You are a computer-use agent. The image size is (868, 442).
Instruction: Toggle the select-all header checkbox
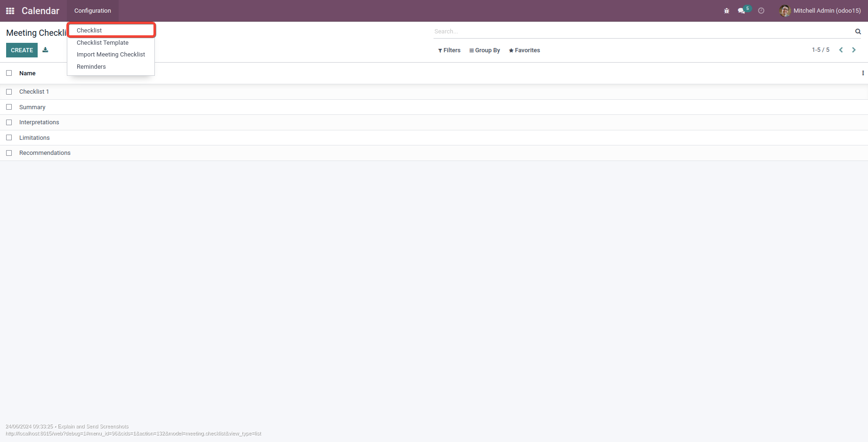[9, 73]
